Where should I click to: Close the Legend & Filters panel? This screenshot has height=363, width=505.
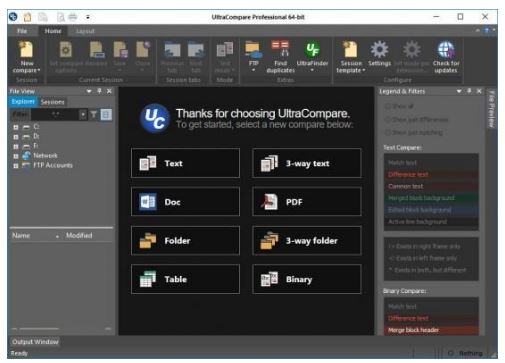479,91
